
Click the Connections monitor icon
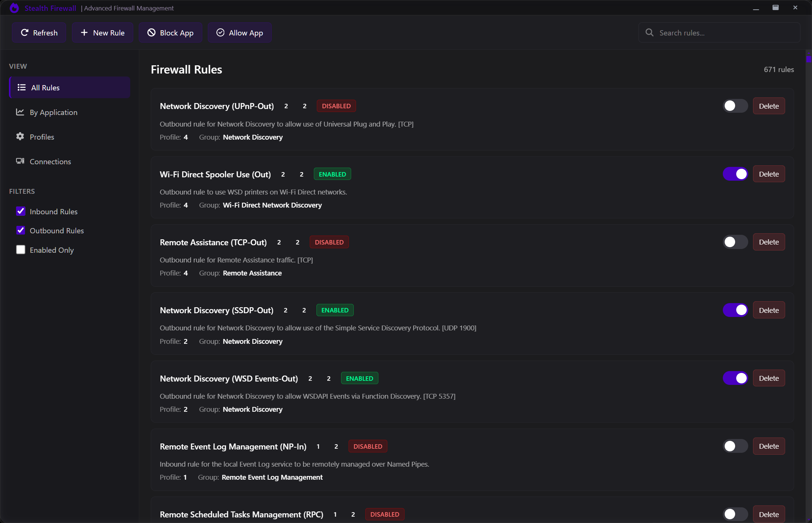coord(20,161)
